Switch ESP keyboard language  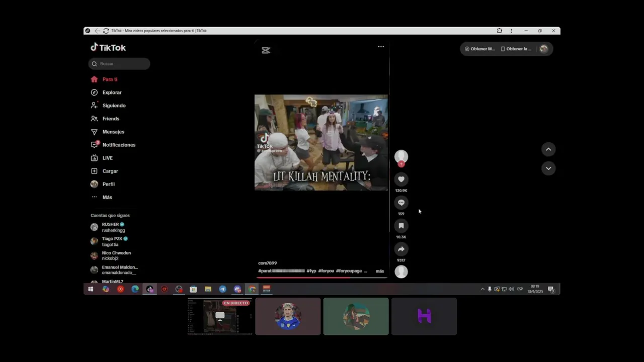[x=520, y=289]
